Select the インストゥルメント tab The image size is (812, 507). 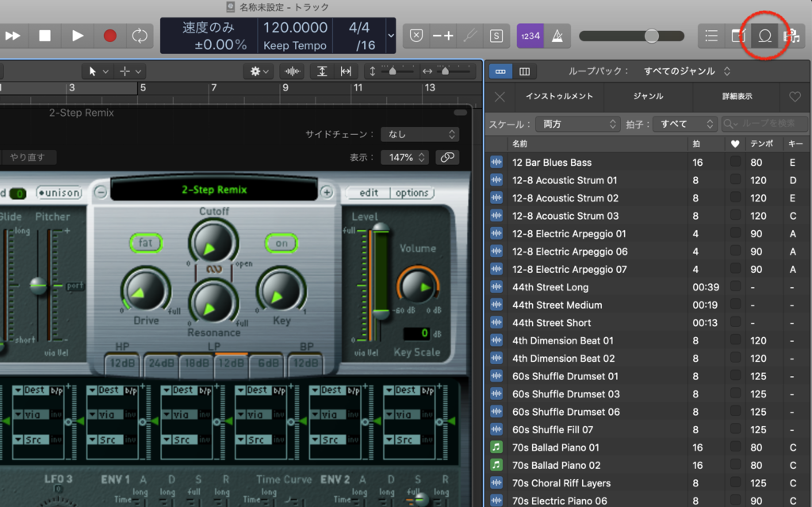click(x=559, y=97)
